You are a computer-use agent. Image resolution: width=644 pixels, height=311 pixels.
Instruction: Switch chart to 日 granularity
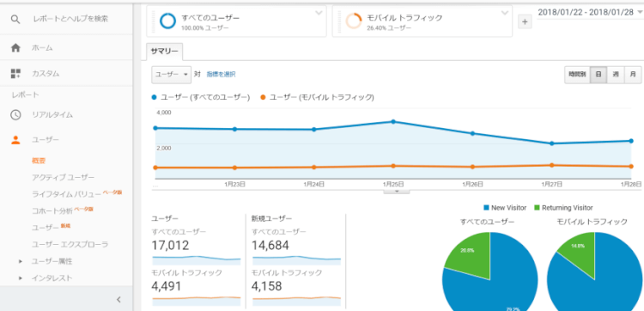click(598, 75)
